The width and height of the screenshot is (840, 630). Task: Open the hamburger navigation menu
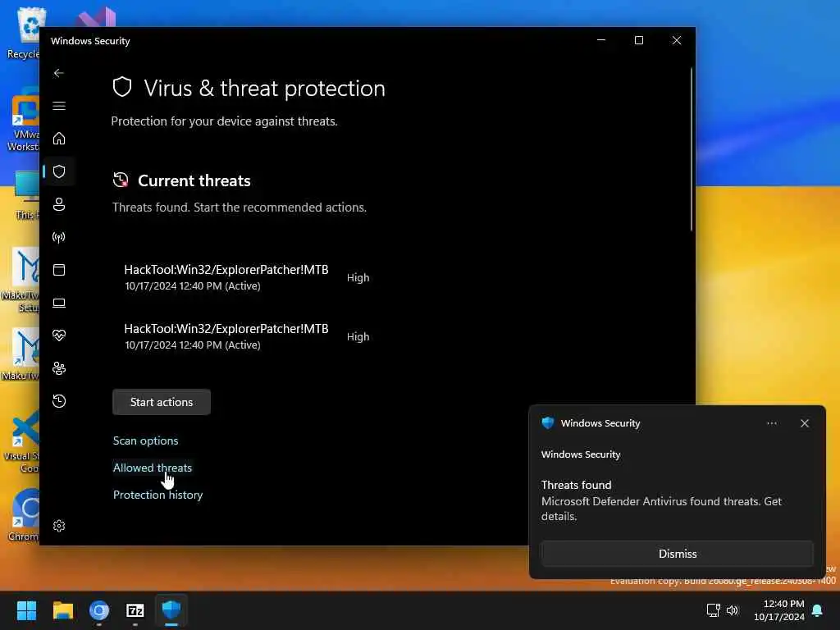[59, 106]
